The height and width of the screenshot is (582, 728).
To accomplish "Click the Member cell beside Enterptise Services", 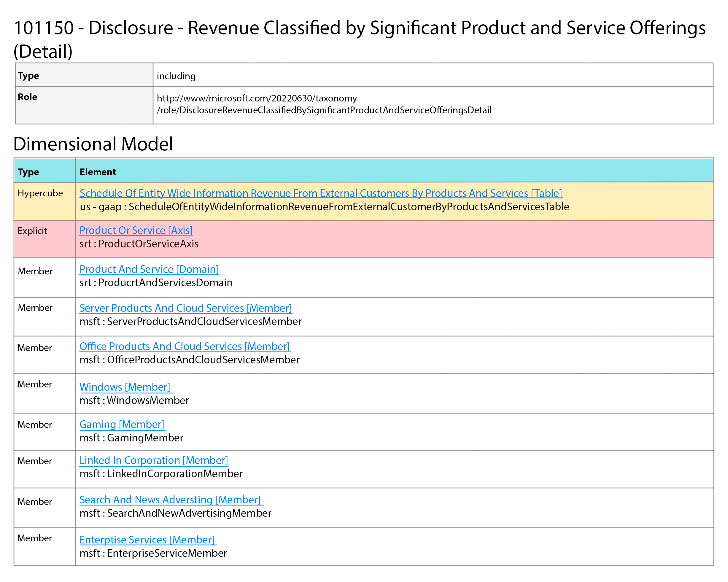I will coord(44,547).
